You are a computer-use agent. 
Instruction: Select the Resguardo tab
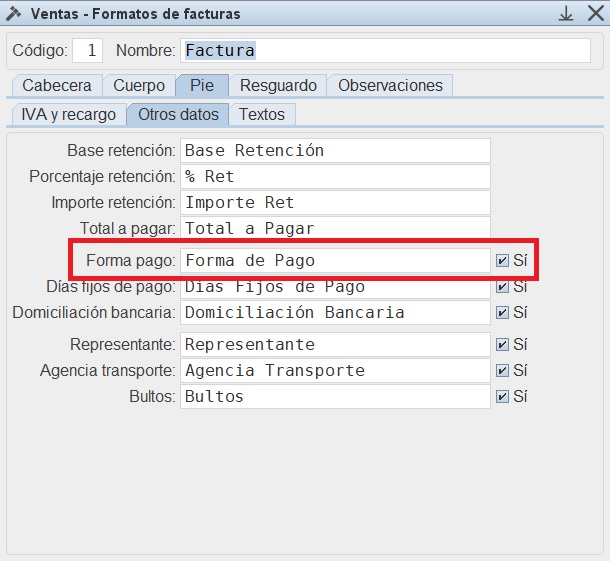pos(278,86)
